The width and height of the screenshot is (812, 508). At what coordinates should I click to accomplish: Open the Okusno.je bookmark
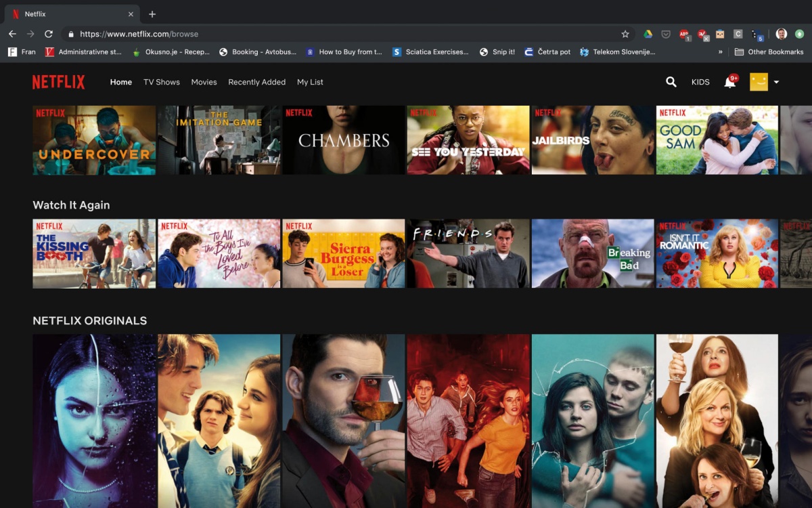(171, 51)
